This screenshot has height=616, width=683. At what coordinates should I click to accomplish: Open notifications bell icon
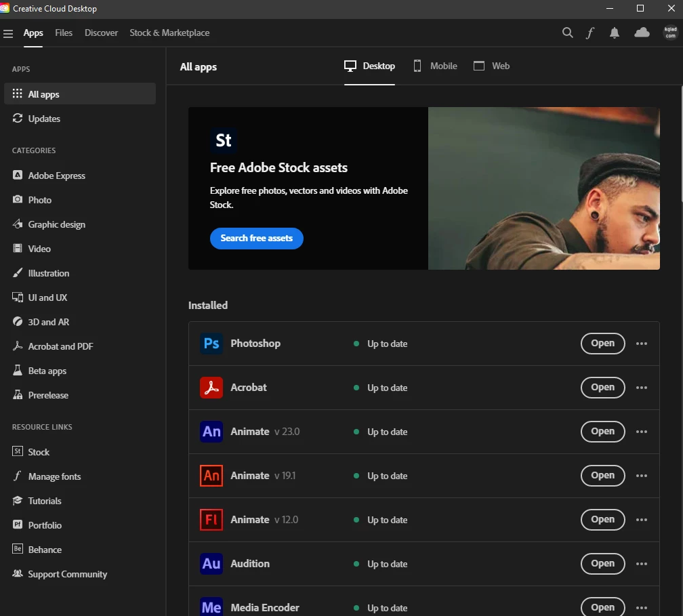tap(614, 33)
